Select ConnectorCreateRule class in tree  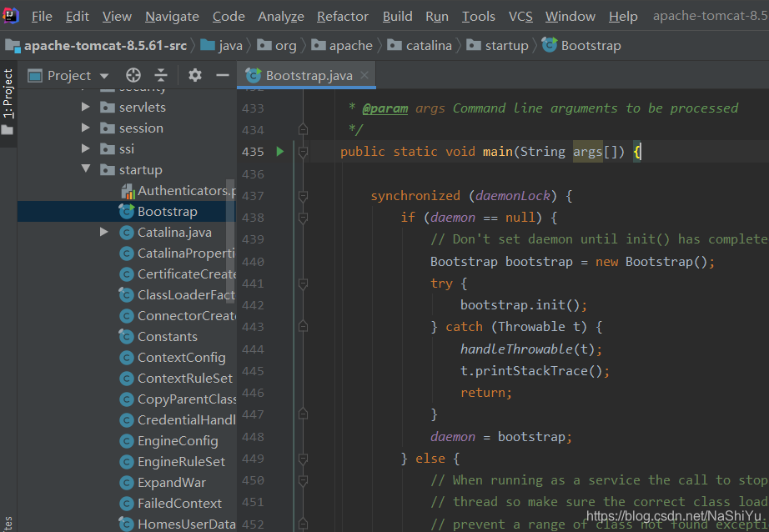pyautogui.click(x=178, y=316)
